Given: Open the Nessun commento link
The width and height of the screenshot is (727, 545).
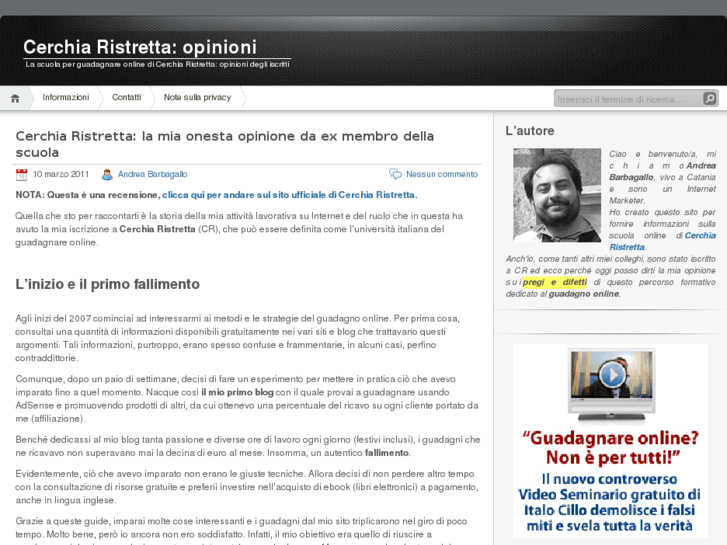Looking at the screenshot, I should (442, 174).
